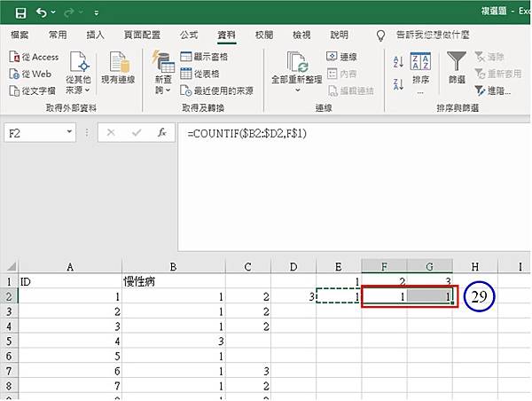Click 連線 (Connections) button

click(341, 57)
